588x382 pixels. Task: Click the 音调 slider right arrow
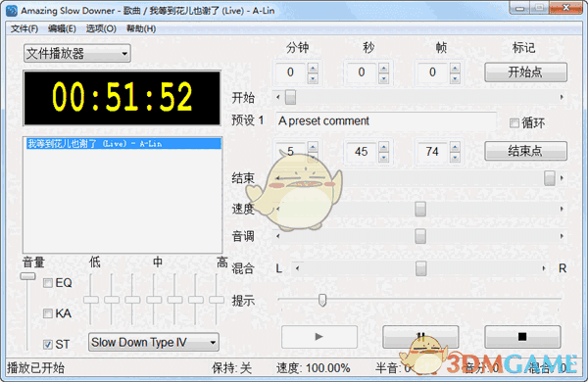(x=562, y=236)
